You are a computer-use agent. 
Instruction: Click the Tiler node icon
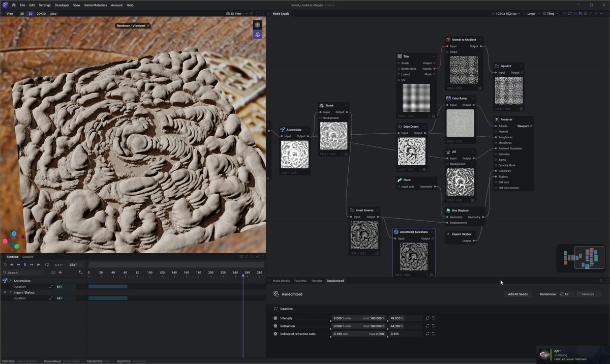pos(400,56)
